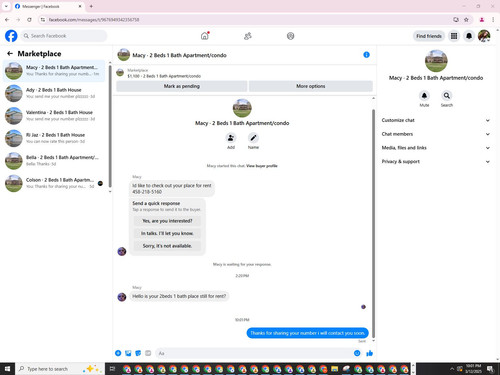
Task: Open the Valentina 2 Beds 1 Bath House chat
Action: pos(54,116)
